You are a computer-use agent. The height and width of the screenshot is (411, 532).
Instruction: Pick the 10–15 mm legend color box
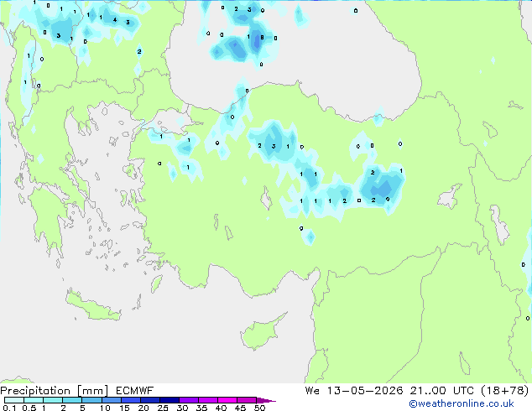click(x=112, y=400)
